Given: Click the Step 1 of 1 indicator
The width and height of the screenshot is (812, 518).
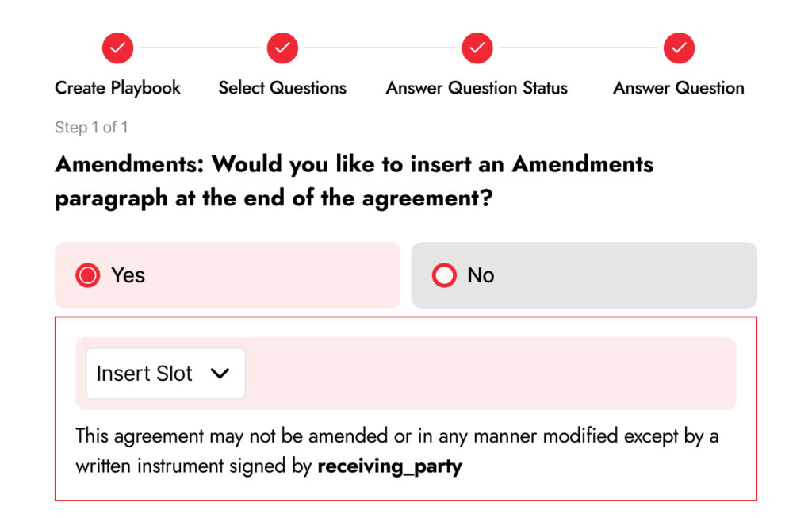Looking at the screenshot, I should [91, 128].
